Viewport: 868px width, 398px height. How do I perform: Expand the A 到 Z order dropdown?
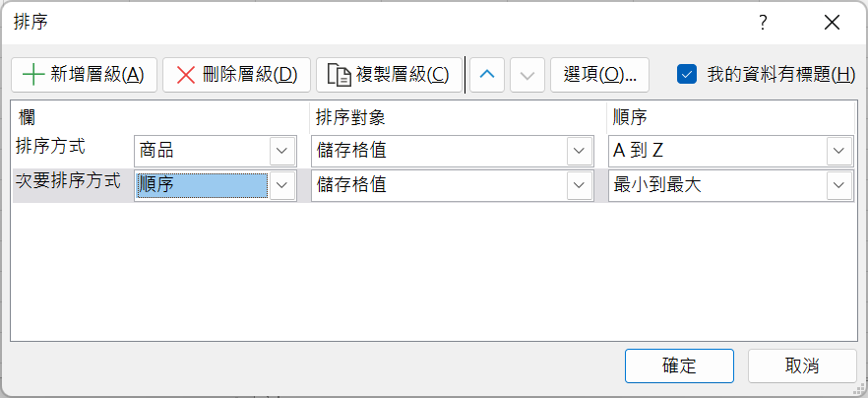coord(839,151)
